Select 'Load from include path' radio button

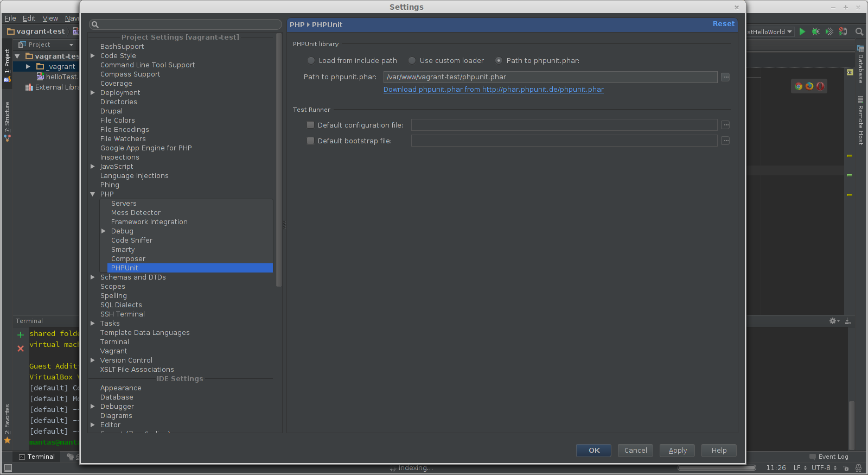[x=311, y=61]
